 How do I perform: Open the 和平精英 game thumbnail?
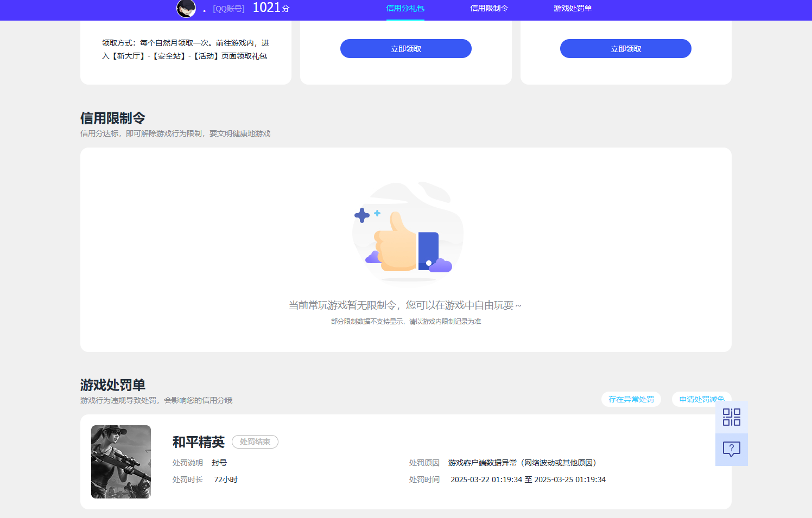pyautogui.click(x=121, y=462)
